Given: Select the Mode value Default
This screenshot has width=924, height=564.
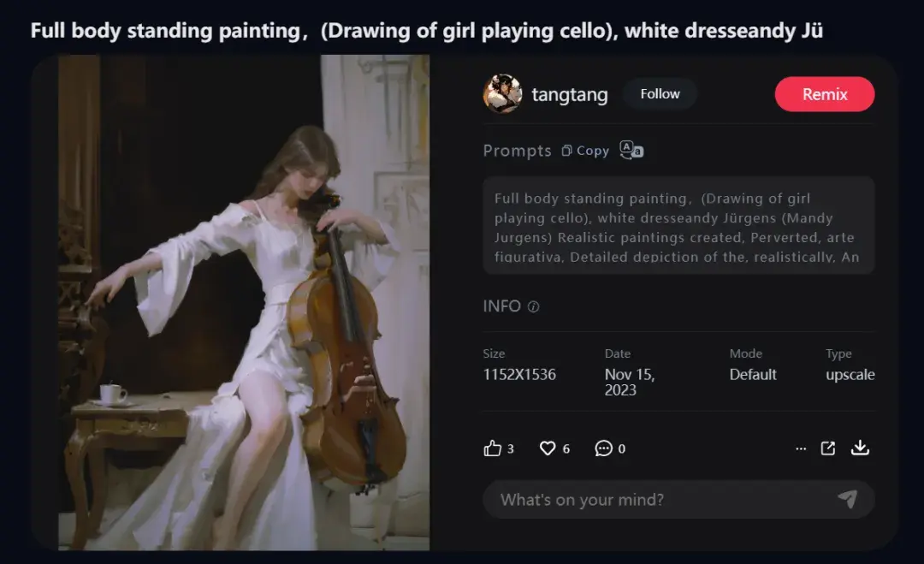Looking at the screenshot, I should (x=753, y=375).
